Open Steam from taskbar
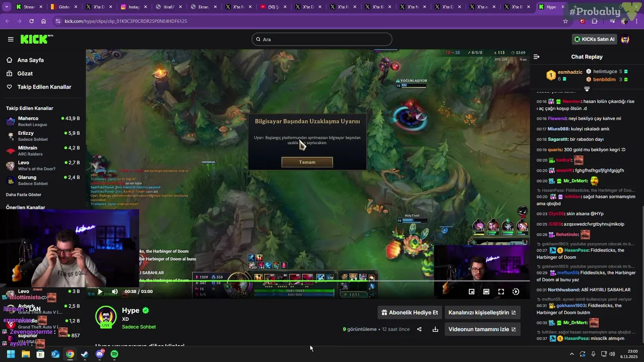Screen dimensions: 644x362 coord(85,354)
